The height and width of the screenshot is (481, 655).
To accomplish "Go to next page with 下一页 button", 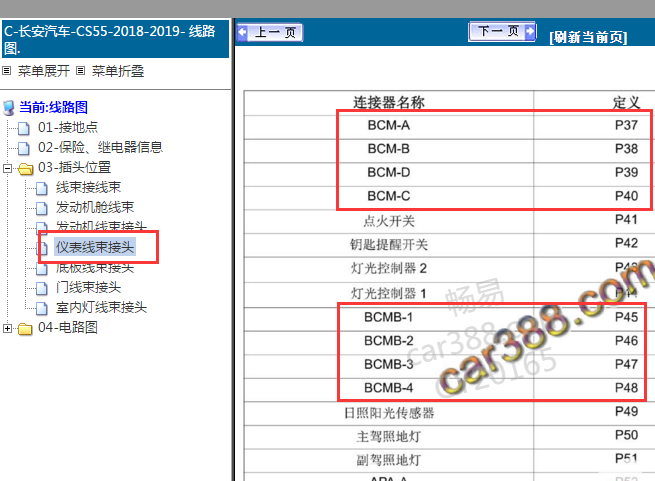I will 503,31.
